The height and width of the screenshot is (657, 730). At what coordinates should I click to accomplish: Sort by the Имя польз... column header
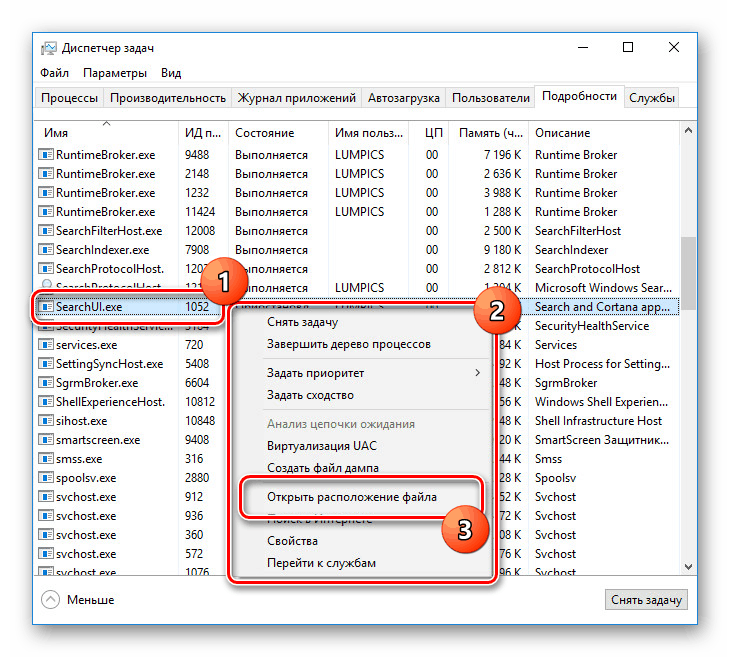[x=368, y=133]
